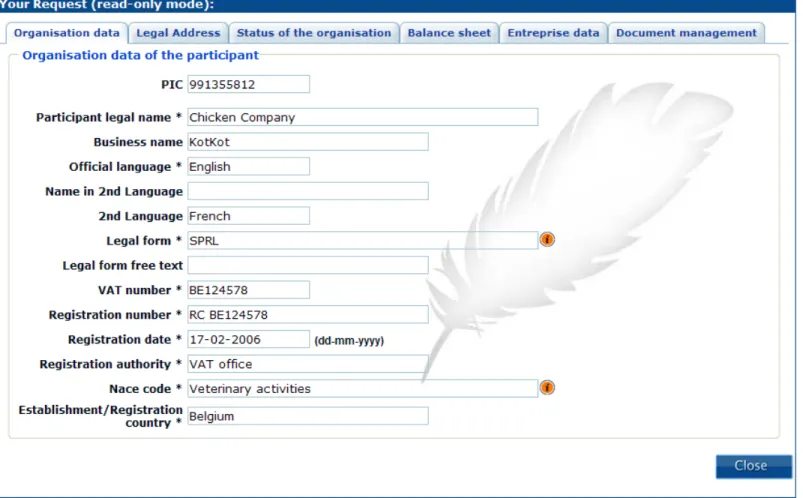The image size is (803, 498).
Task: Click the 'Name in 2nd Language' label
Action: tap(114, 191)
